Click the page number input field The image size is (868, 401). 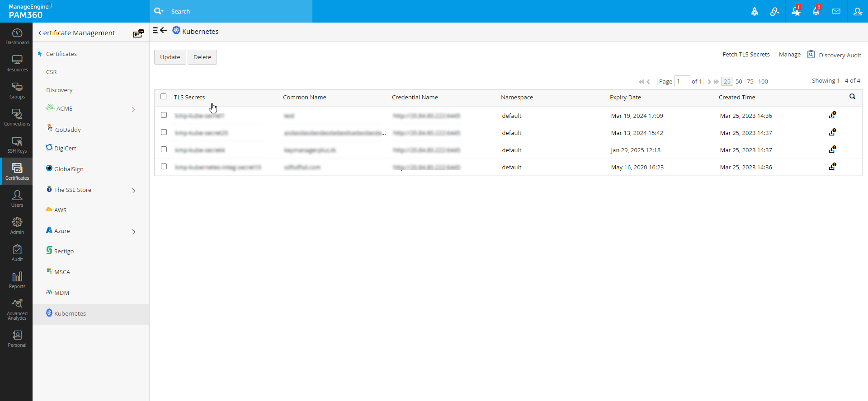point(682,81)
